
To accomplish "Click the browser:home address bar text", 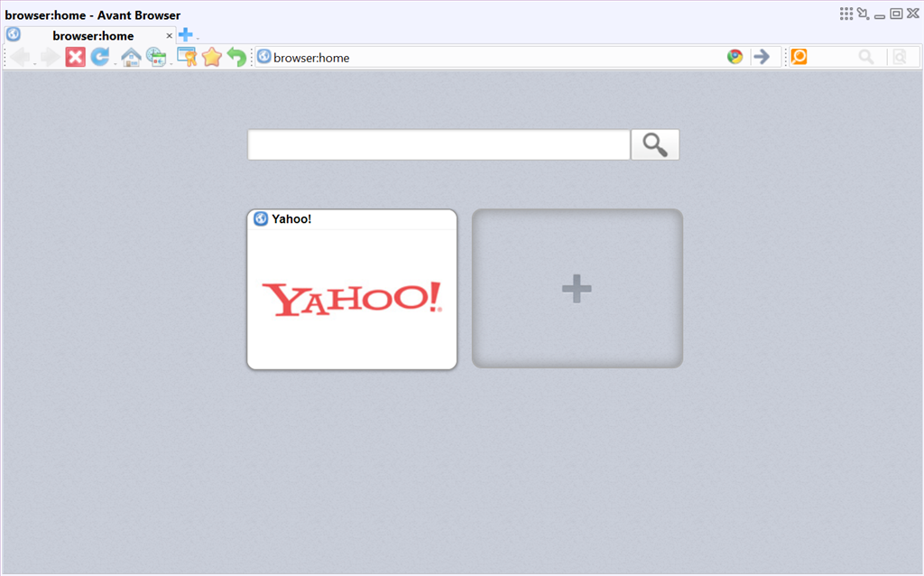I will click(x=311, y=58).
